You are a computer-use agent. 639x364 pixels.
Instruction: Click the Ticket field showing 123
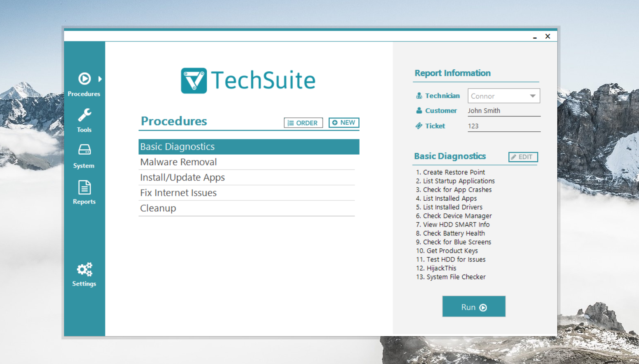504,126
